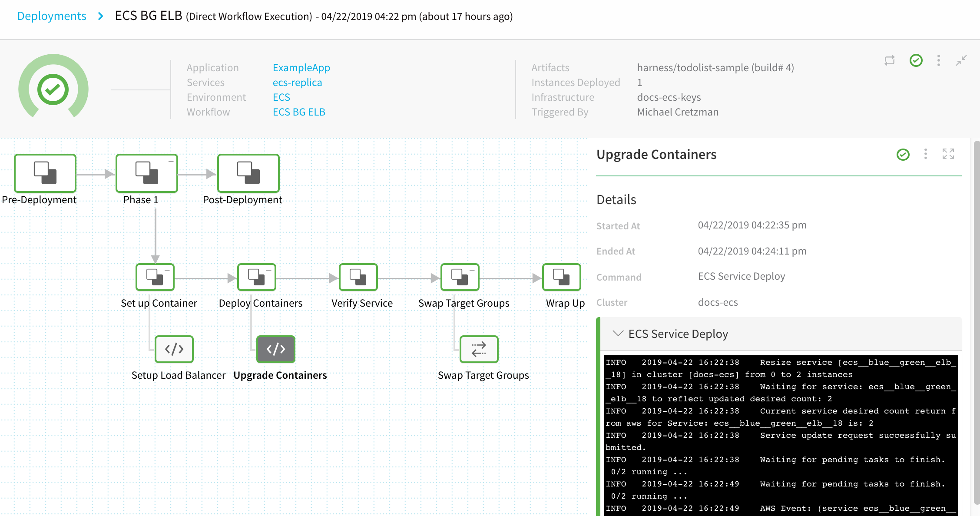Click the collapse view arrows icon
Viewport: 980px width, 516px height.
click(x=961, y=60)
